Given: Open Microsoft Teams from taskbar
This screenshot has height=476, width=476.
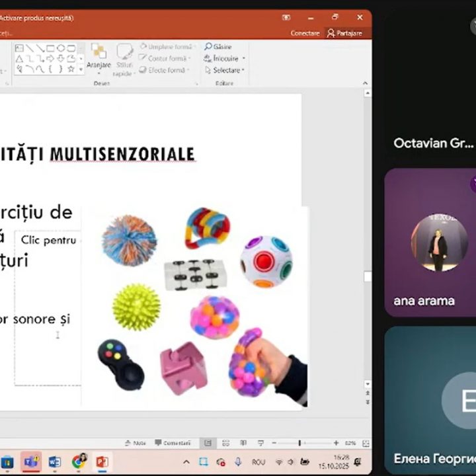Looking at the screenshot, I should coord(31,461).
